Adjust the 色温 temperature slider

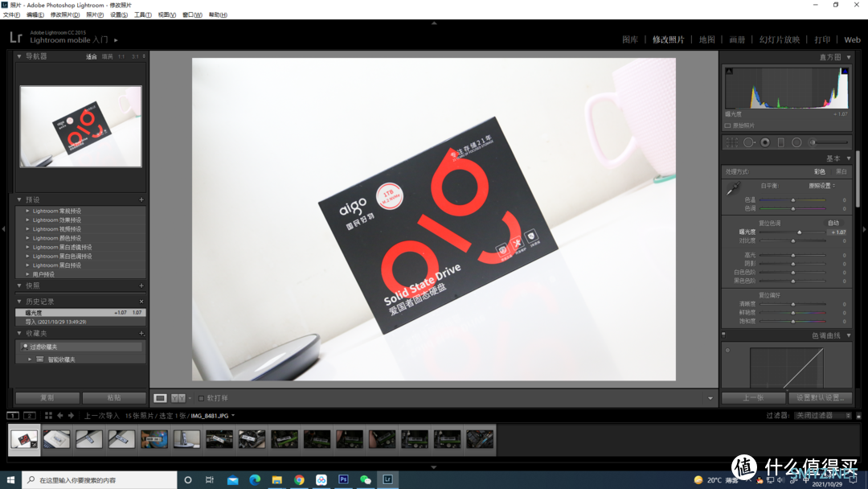click(x=792, y=200)
